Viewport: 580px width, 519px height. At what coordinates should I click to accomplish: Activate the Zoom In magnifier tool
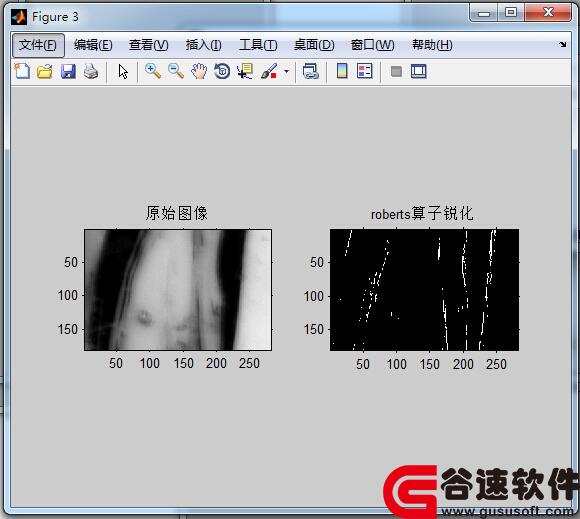click(x=153, y=71)
